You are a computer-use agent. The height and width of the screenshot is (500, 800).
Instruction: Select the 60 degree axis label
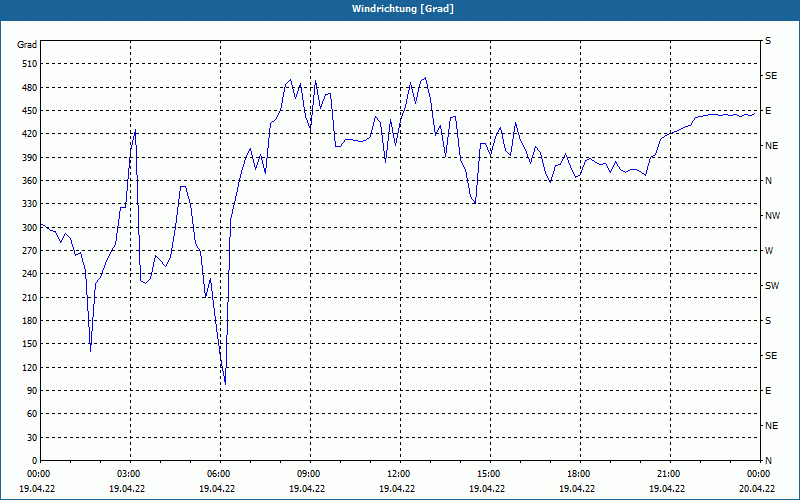click(x=32, y=414)
